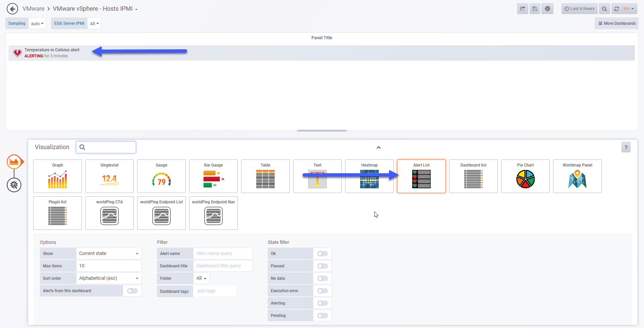Image resolution: width=644 pixels, height=328 pixels.
Task: Select the Pie Chart visualization
Action: (x=525, y=176)
